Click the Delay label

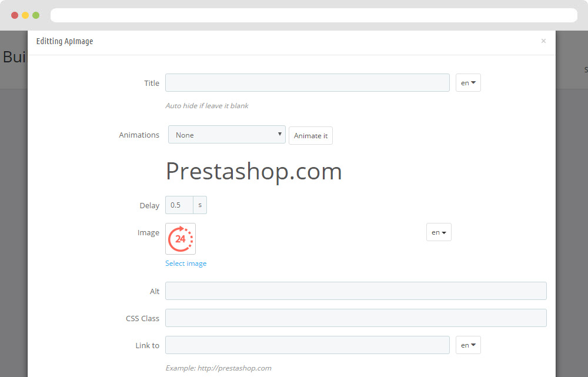[x=149, y=206]
